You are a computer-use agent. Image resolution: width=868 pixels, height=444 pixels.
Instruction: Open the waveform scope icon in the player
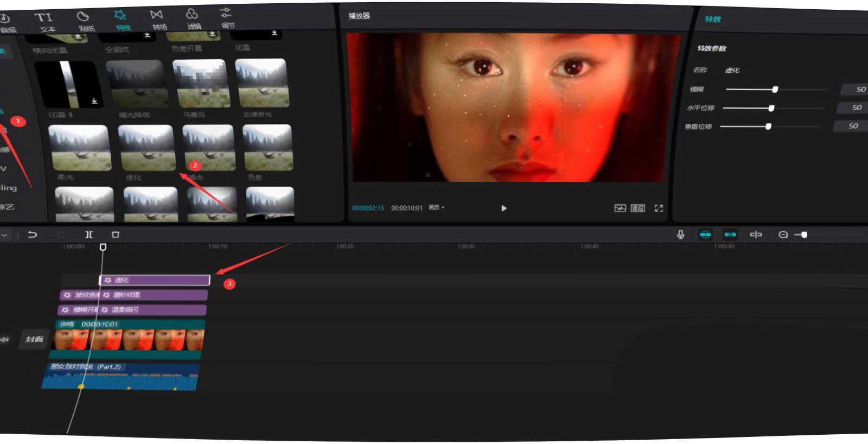coord(620,208)
